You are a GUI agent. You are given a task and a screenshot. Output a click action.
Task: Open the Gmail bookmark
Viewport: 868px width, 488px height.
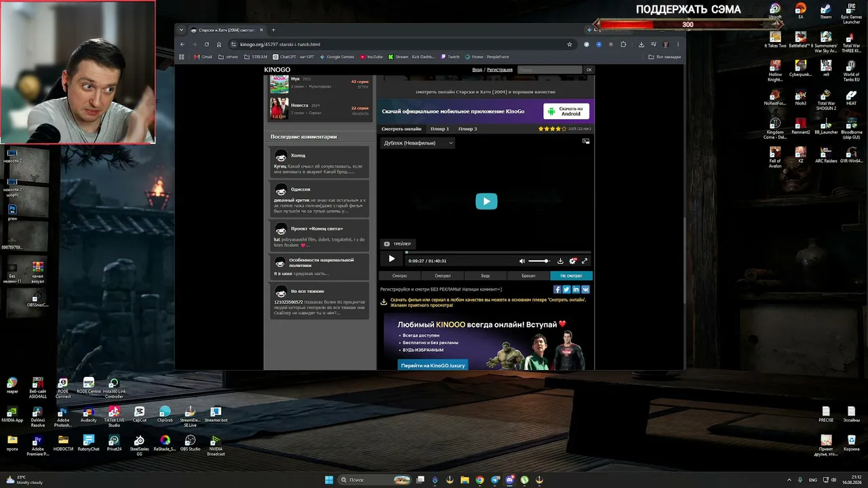point(203,57)
